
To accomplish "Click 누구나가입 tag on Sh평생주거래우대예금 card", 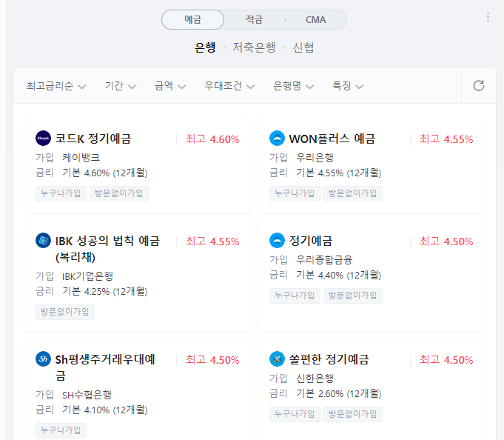I will (61, 430).
